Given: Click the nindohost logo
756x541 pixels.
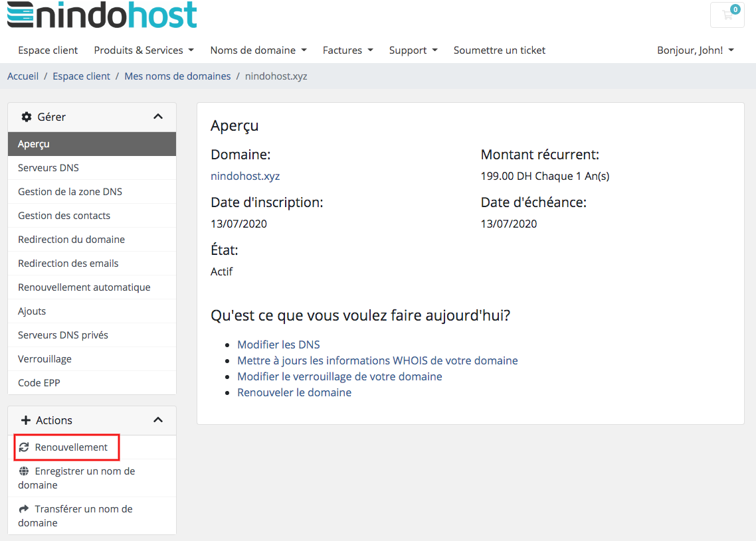Looking at the screenshot, I should 102,15.
